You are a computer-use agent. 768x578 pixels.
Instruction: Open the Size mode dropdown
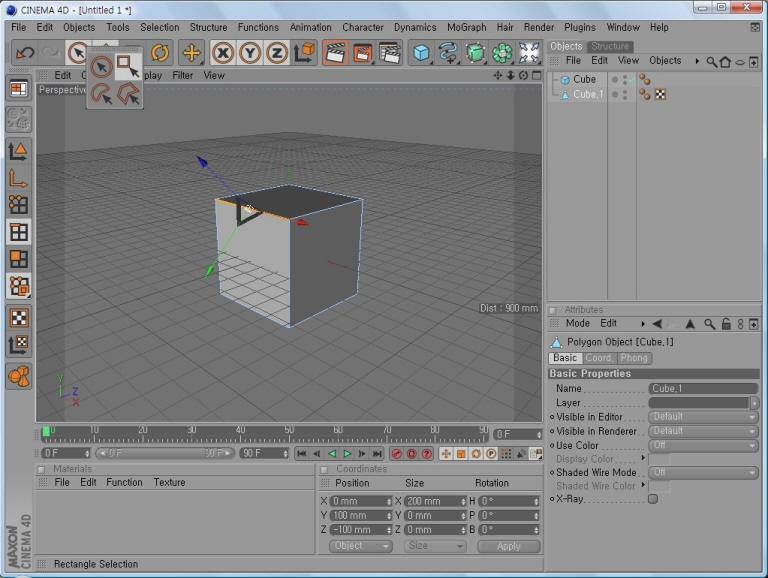tap(434, 546)
